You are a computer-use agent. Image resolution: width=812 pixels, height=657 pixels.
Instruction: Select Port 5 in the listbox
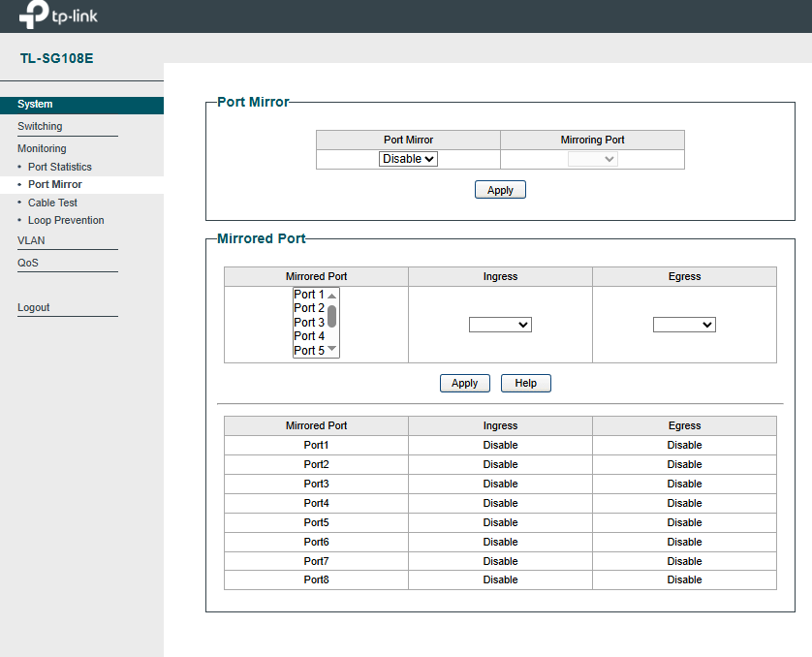point(309,351)
